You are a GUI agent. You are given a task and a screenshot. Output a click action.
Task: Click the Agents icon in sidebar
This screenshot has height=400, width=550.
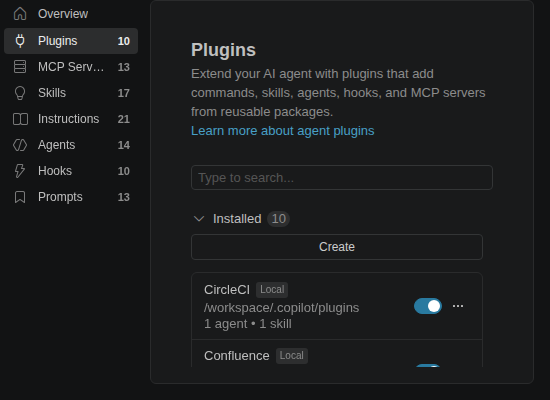coord(20,145)
